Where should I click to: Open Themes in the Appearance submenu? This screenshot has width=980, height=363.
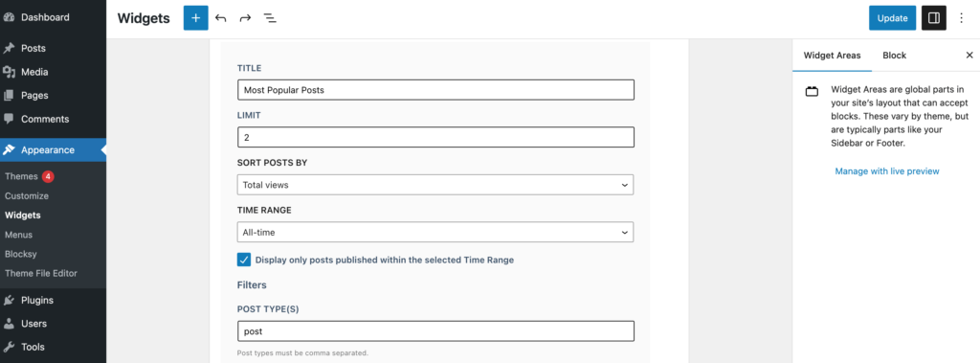click(x=21, y=176)
